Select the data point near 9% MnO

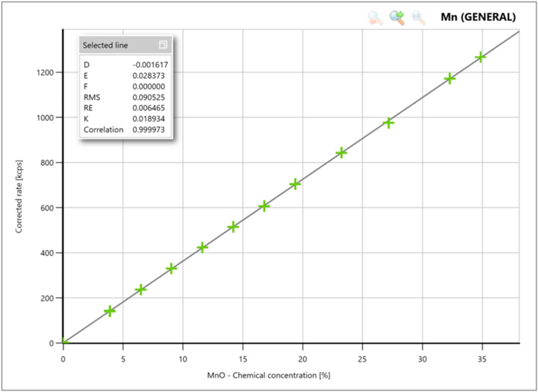[171, 269]
